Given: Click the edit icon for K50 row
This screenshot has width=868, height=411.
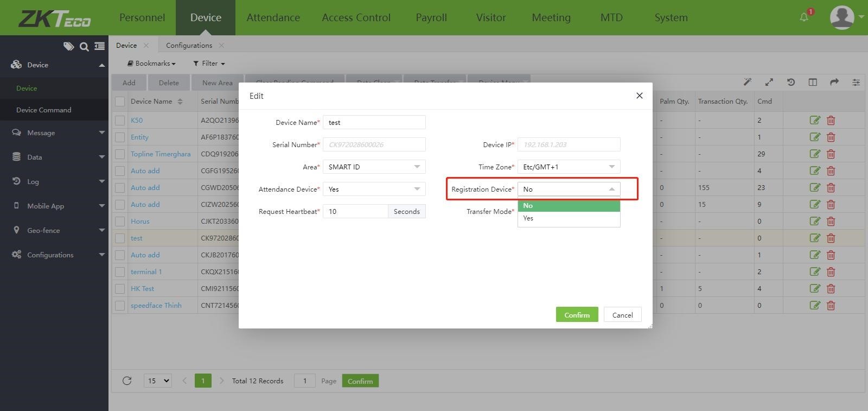Looking at the screenshot, I should tap(814, 121).
